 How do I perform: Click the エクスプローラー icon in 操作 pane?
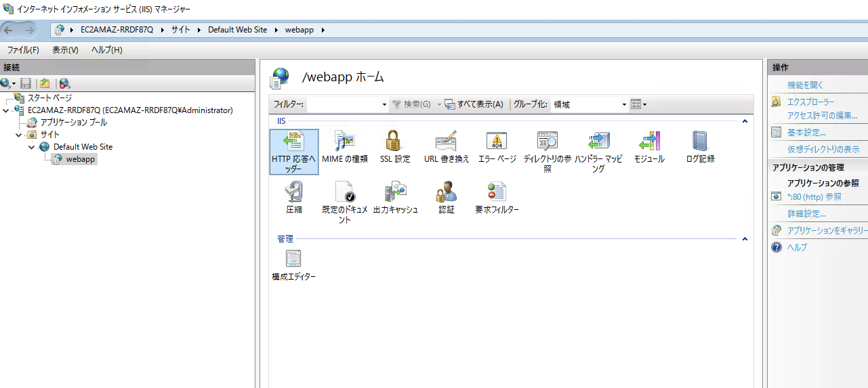(x=777, y=102)
